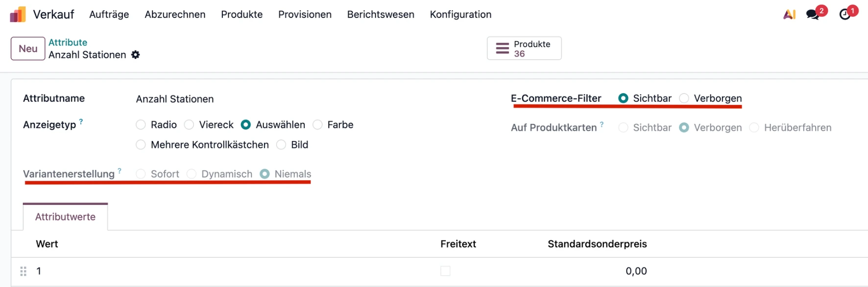868x287 pixels.
Task: Choose Farbe as Anzeigetyp
Action: 317,124
